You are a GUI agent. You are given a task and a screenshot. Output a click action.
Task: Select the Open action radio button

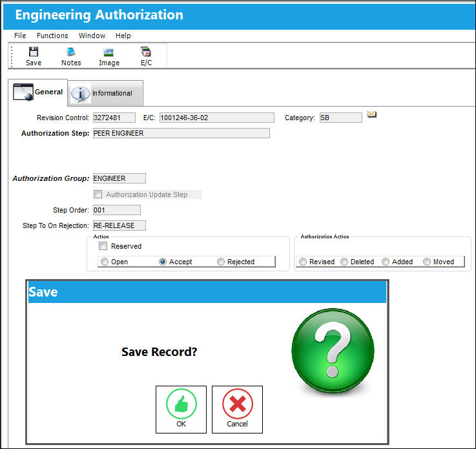pyautogui.click(x=105, y=262)
